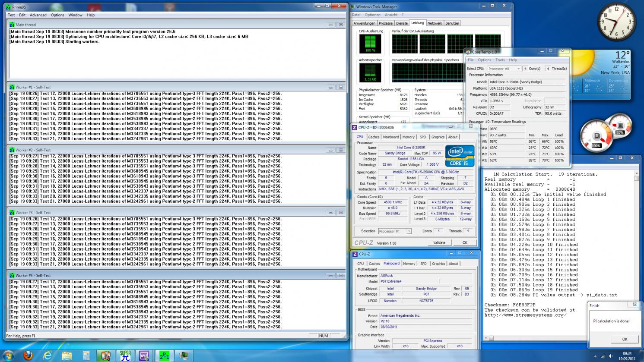Select Graphics tab in CPU-Z ID 2006806 window

[438, 137]
